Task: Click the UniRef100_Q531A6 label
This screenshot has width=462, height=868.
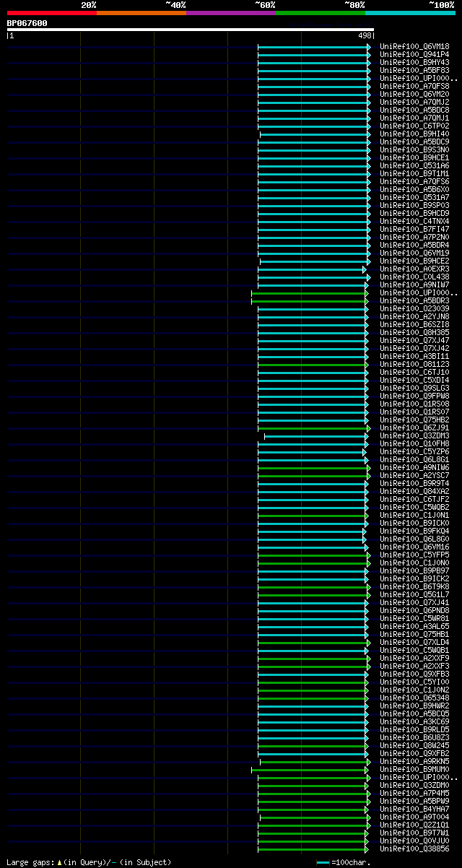Action: tap(414, 165)
